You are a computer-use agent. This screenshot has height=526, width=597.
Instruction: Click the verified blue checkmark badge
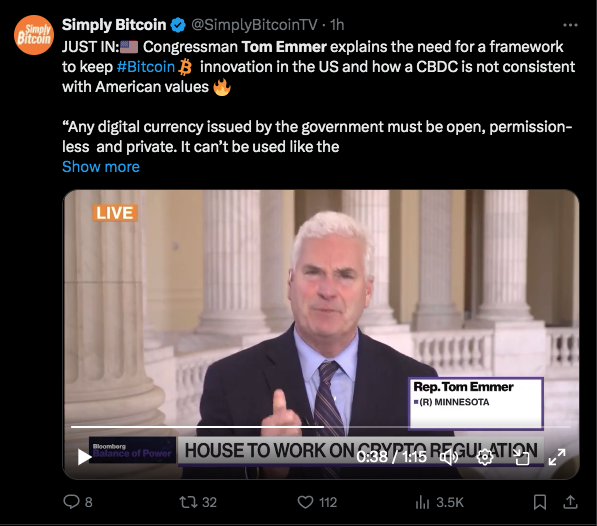178,25
